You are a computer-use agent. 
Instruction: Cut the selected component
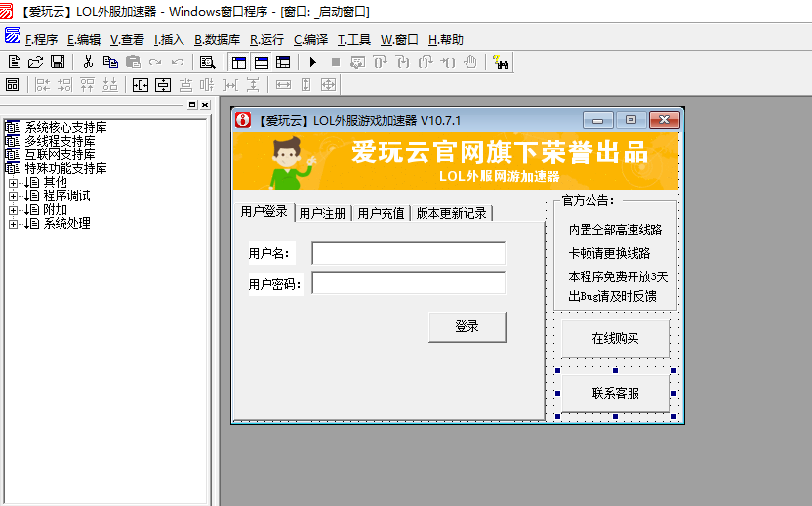pos(88,63)
